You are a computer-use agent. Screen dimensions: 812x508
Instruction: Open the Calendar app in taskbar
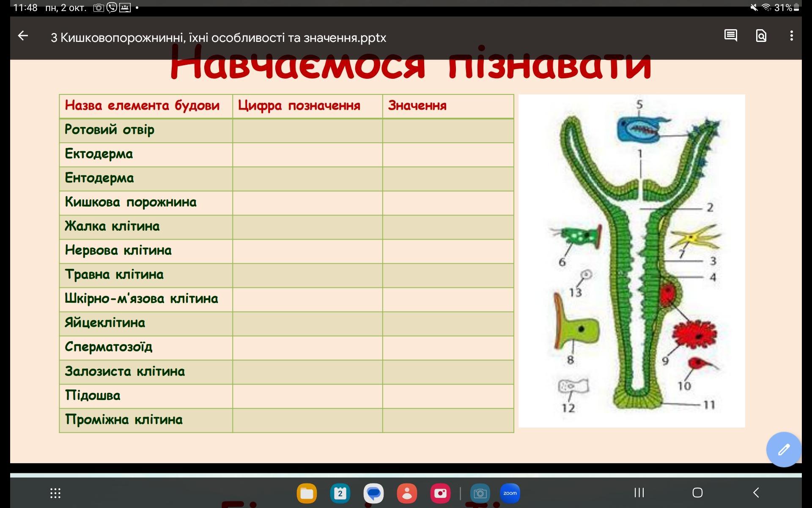click(340, 493)
